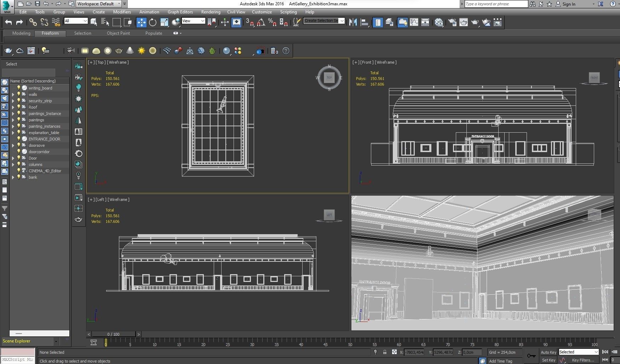This screenshot has width=620, height=364.
Task: Open the Render Setup teapot icon
Action: 452,22
